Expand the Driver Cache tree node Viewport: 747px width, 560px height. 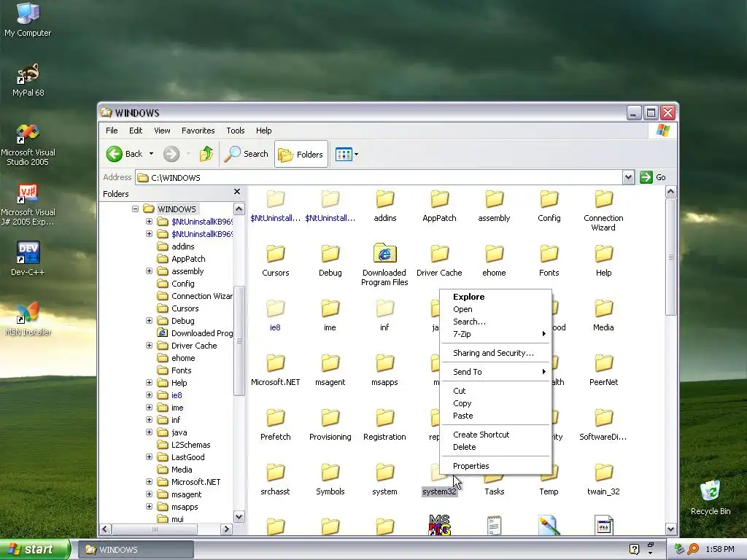[x=149, y=345]
